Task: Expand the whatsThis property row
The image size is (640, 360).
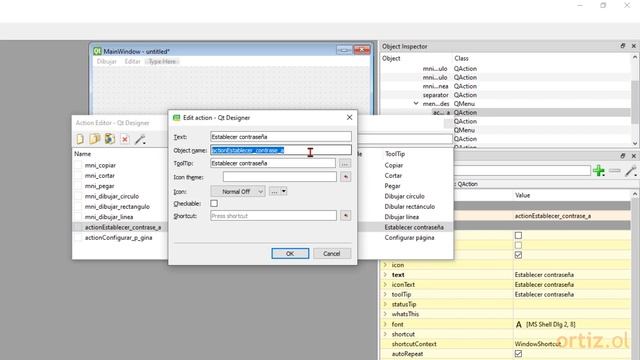Action: (x=385, y=314)
